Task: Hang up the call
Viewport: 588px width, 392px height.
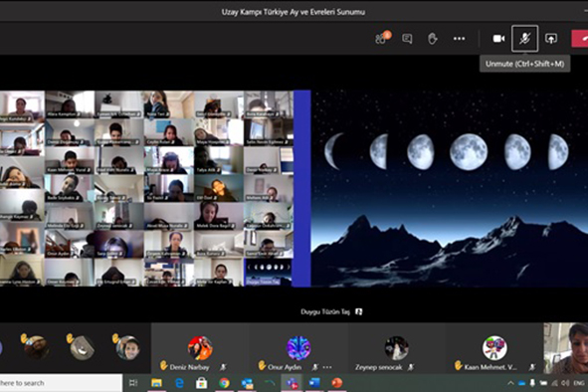Action: tap(580, 38)
